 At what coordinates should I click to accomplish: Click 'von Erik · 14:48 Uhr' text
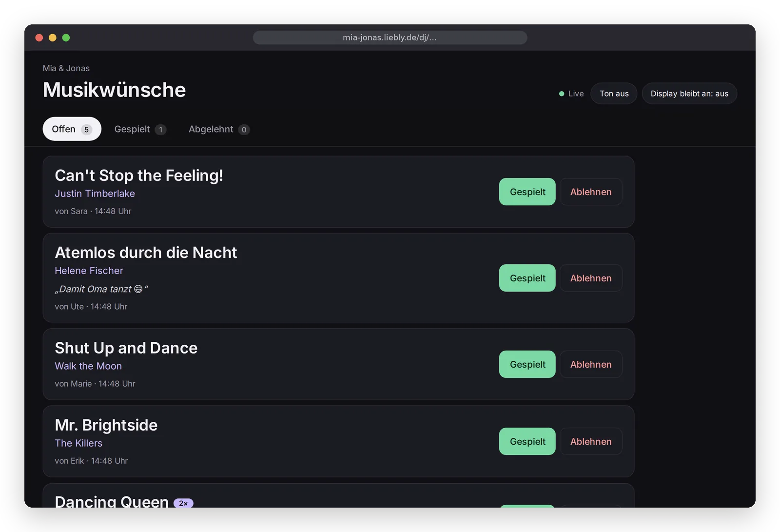tap(91, 461)
